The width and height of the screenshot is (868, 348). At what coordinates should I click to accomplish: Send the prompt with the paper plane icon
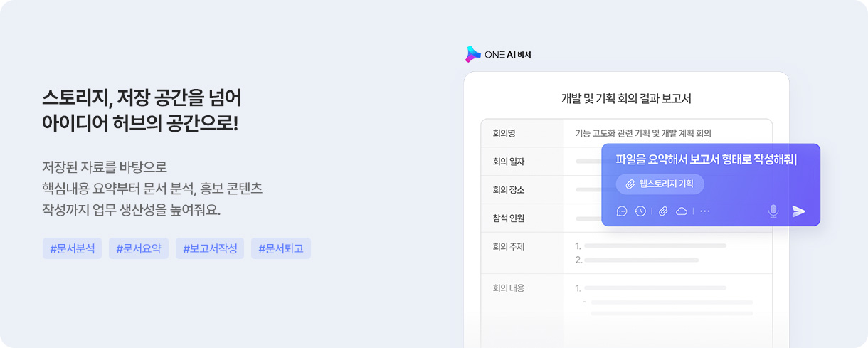pyautogui.click(x=799, y=211)
